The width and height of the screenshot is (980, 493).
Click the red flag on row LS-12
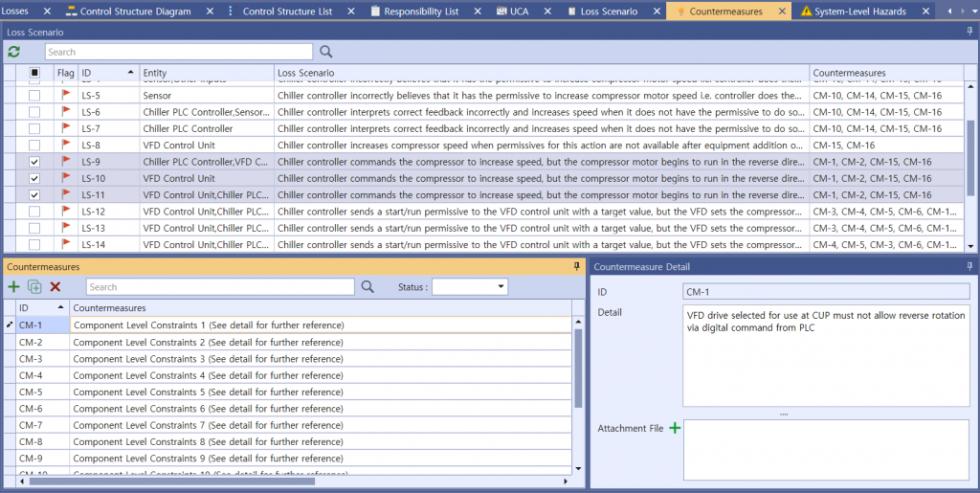pyautogui.click(x=66, y=211)
